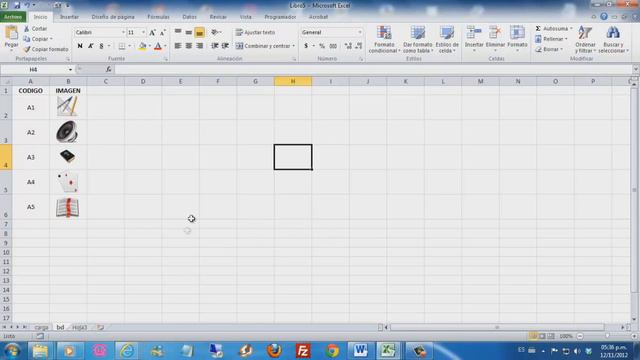The height and width of the screenshot is (360, 640).
Task: Apply thousands separator style
Action: [333, 46]
